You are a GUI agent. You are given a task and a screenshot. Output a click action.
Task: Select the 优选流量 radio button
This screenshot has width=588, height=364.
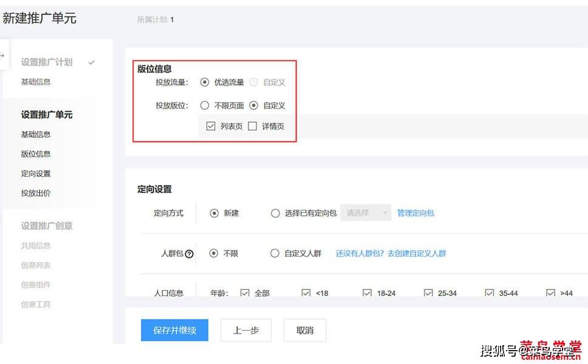pos(205,83)
